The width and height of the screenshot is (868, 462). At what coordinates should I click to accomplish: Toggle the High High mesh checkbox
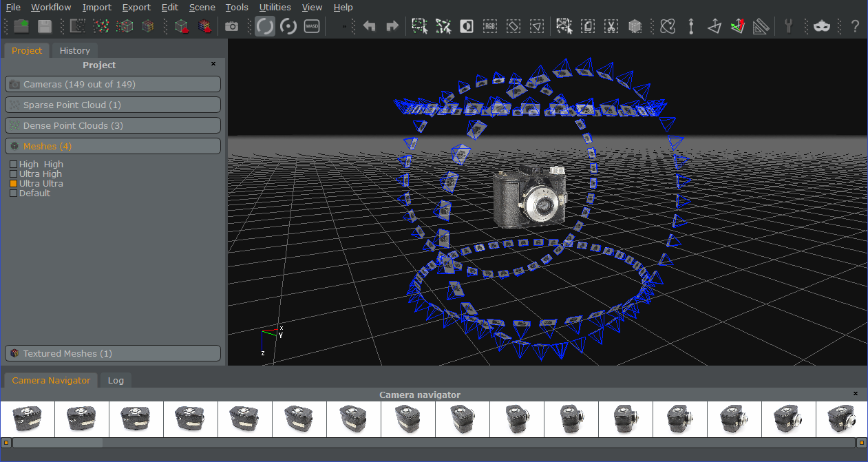pos(13,165)
